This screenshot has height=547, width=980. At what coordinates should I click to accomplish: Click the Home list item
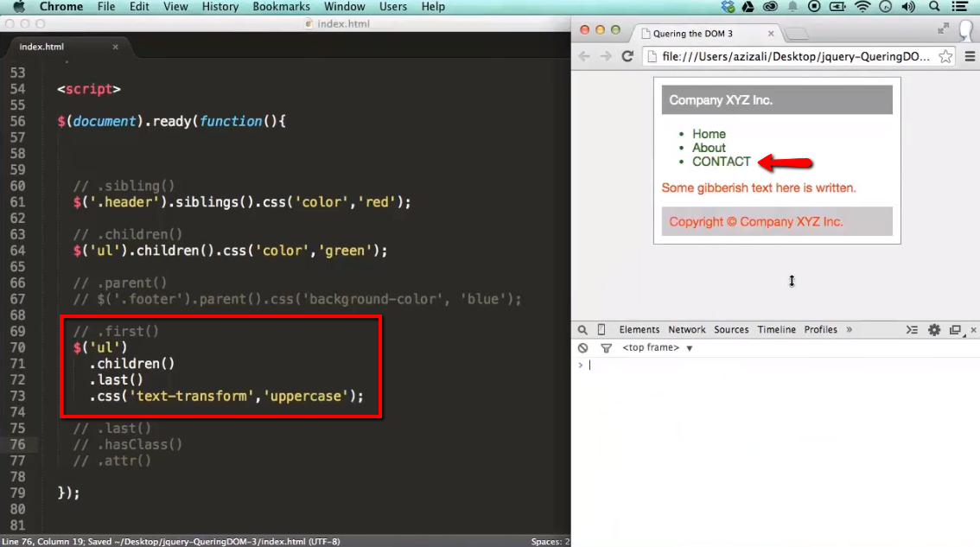coord(709,134)
